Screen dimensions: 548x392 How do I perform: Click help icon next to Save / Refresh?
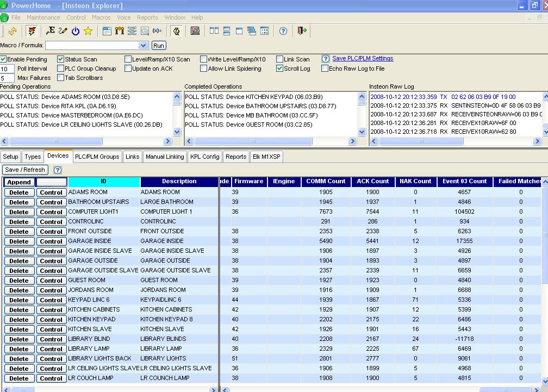[x=58, y=170]
